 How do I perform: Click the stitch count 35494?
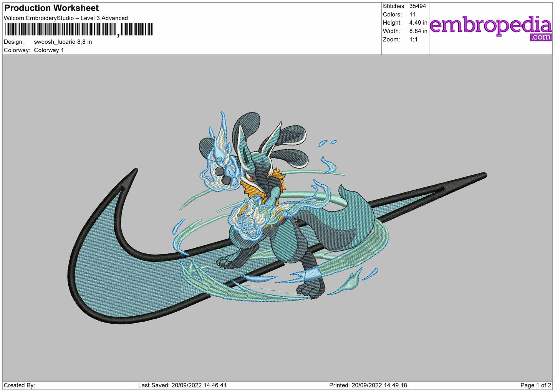[x=418, y=6]
